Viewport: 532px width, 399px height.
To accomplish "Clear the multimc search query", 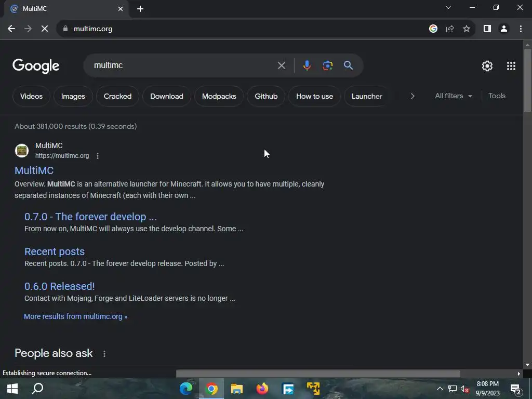I will (x=281, y=65).
